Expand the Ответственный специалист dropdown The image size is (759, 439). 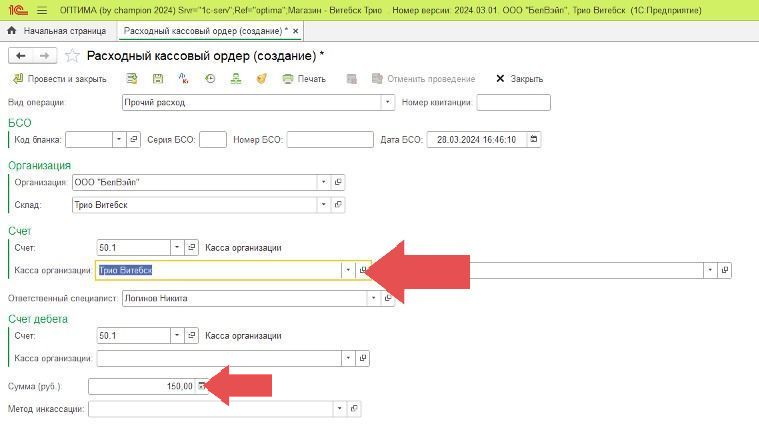click(388, 298)
